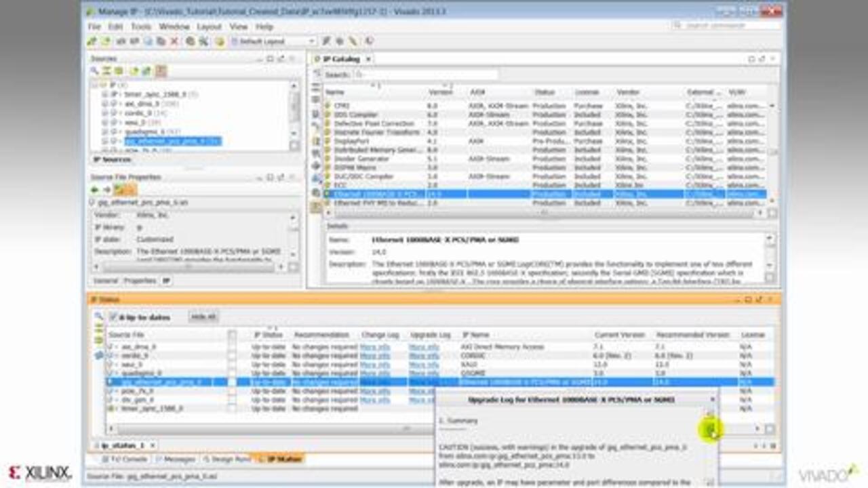The height and width of the screenshot is (488, 868).
Task: Select the IP Catalog tab
Action: pos(341,59)
